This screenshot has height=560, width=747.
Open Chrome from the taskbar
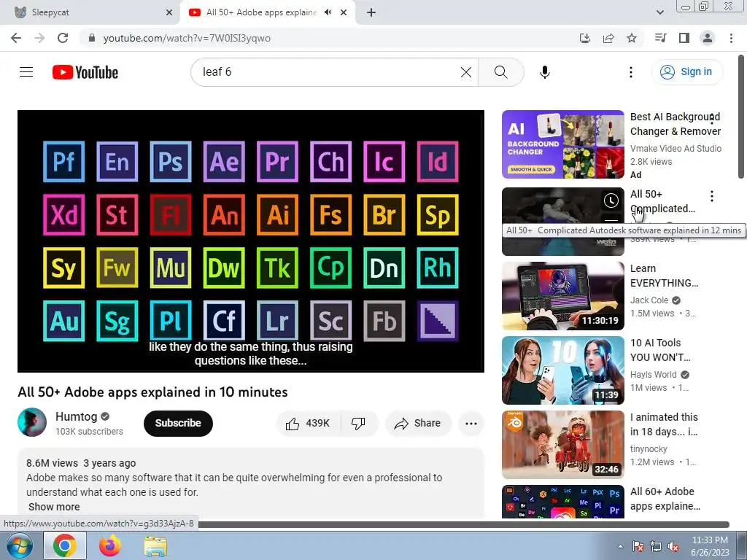click(65, 545)
